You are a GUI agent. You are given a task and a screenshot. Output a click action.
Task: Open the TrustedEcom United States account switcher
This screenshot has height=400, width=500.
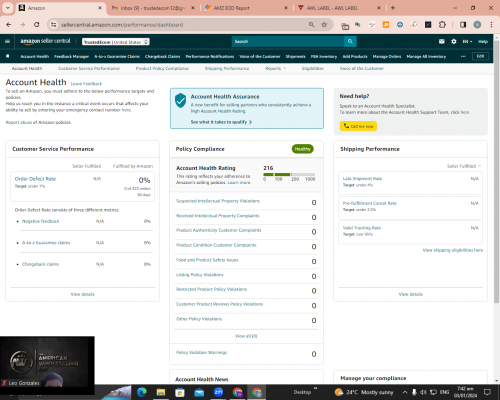pyautogui.click(x=116, y=42)
